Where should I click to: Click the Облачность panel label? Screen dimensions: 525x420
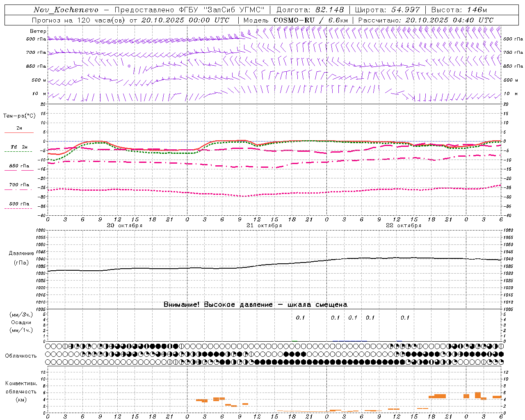point(21,356)
